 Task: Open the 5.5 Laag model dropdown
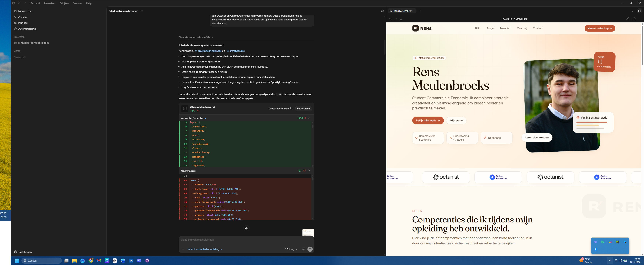pyautogui.click(x=291, y=249)
